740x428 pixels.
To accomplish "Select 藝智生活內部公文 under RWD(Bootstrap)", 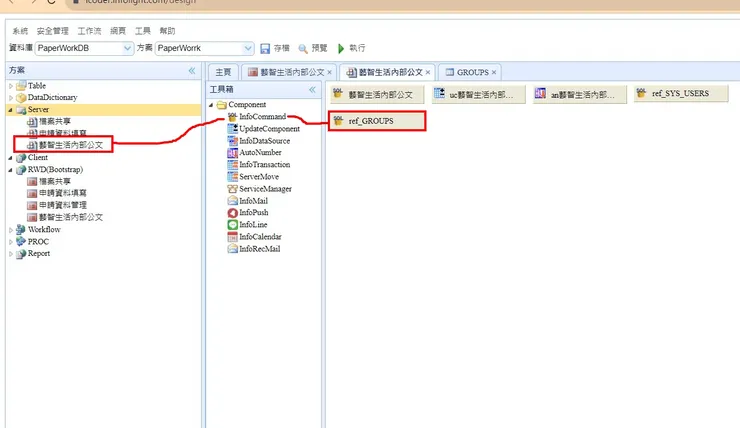I will click(x=65, y=218).
